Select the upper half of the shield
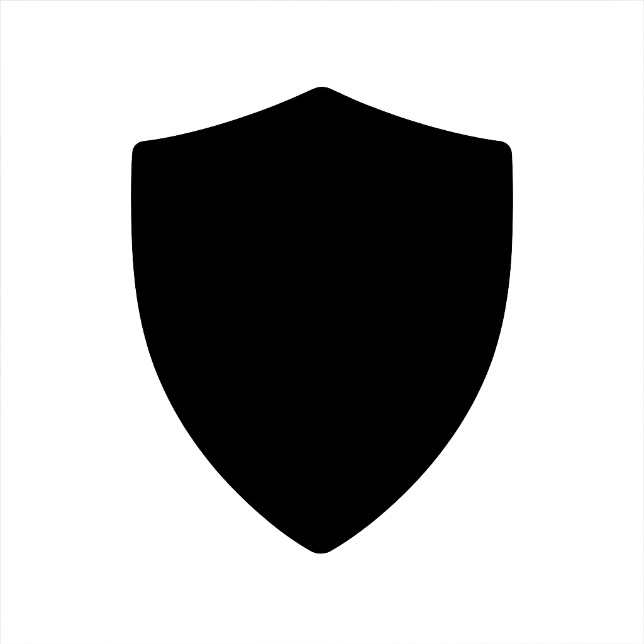Viewport: 644px width, 644px height. 321,206
